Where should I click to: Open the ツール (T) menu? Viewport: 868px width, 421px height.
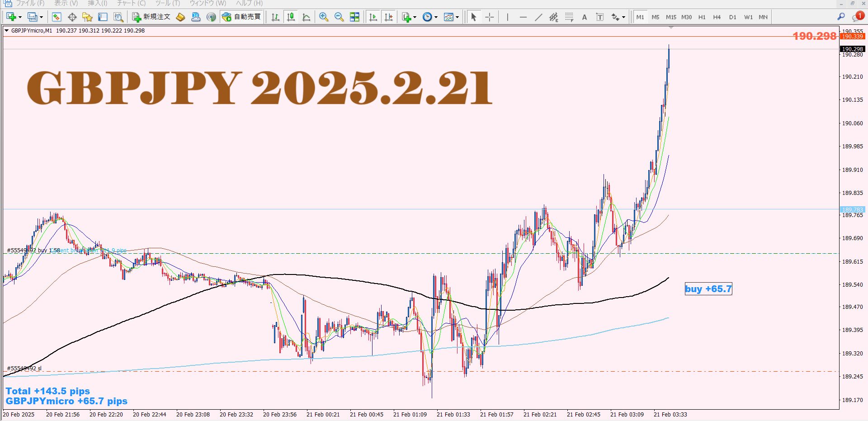168,3
